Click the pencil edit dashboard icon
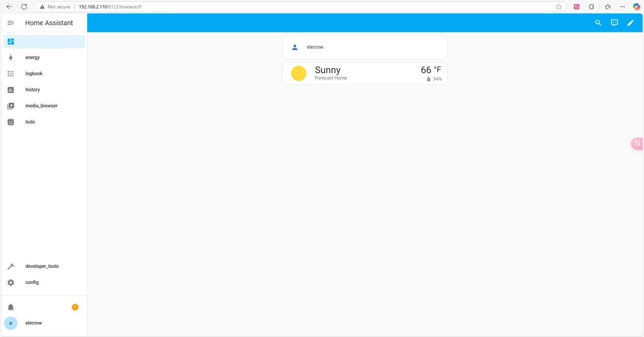The height and width of the screenshot is (337, 644). tap(630, 23)
